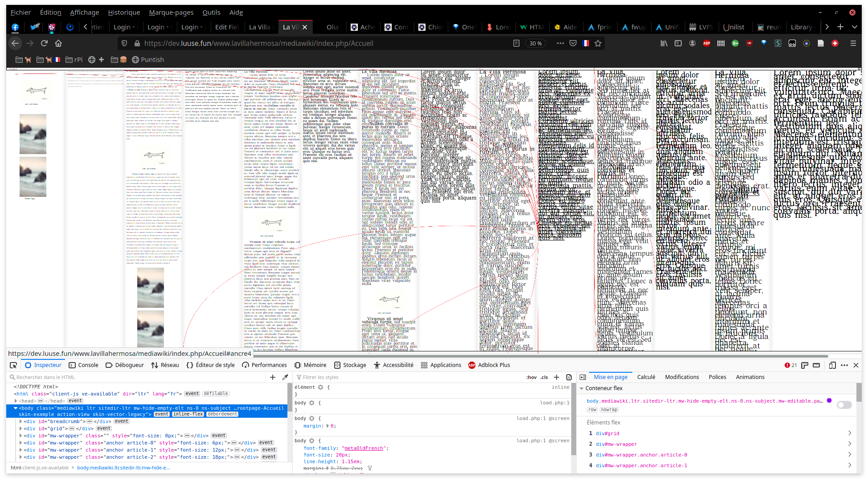Open Reader view from the address bar

click(516, 43)
